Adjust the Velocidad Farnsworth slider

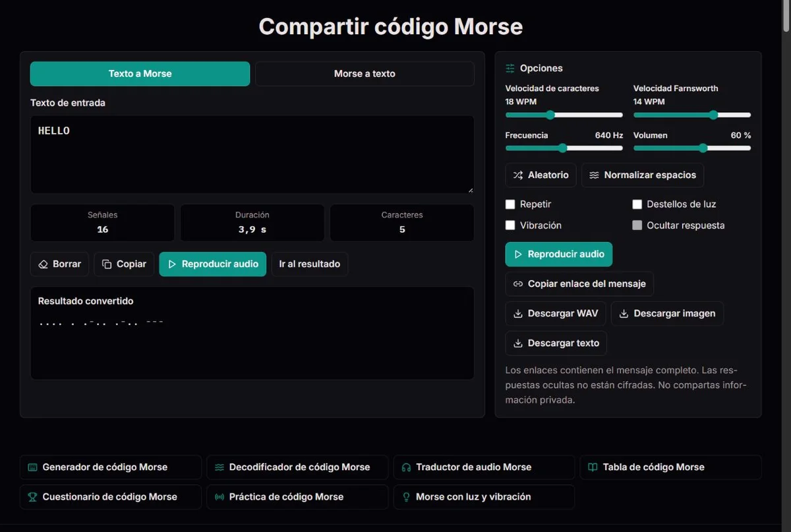point(692,115)
